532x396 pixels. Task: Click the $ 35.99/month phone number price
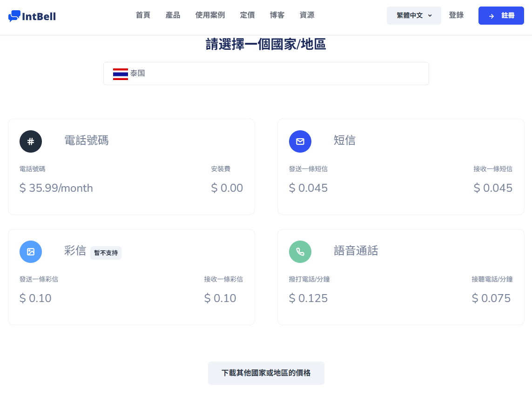pyautogui.click(x=56, y=188)
